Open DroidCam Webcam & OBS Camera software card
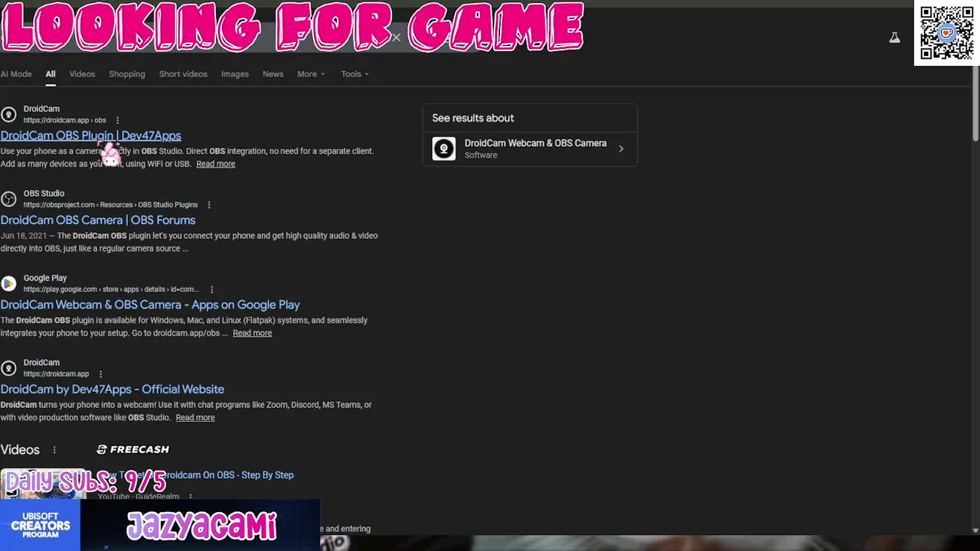 pyautogui.click(x=530, y=148)
